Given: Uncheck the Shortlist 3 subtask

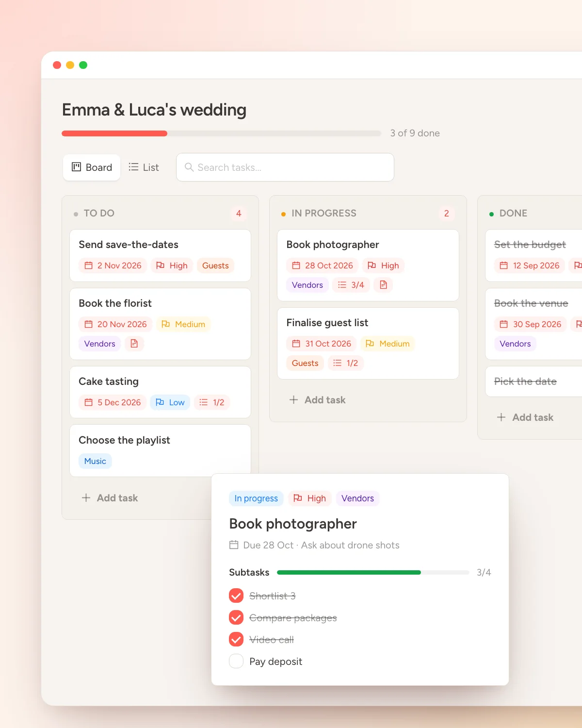Looking at the screenshot, I should tap(236, 596).
